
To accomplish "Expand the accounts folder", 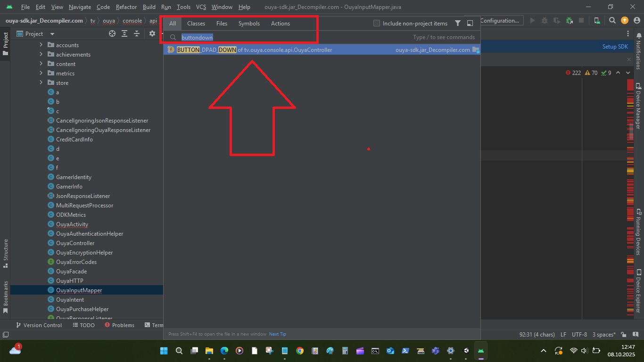I will coord(41,45).
